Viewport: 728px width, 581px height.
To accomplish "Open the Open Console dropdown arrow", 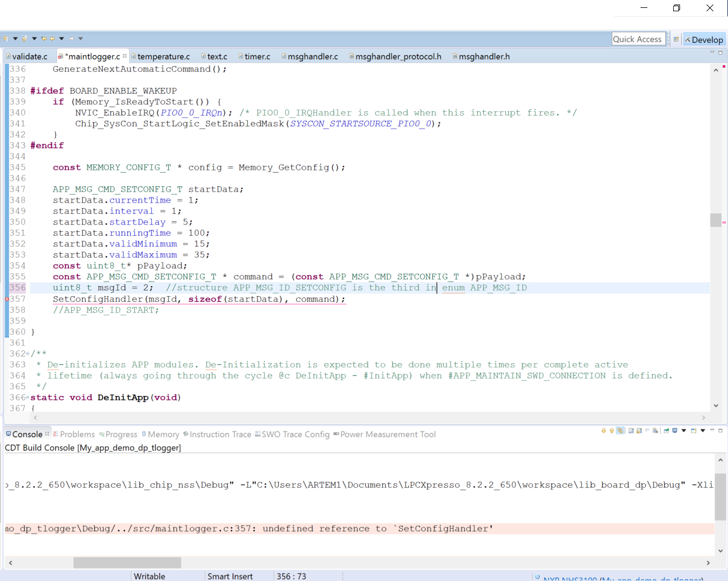I will [702, 433].
